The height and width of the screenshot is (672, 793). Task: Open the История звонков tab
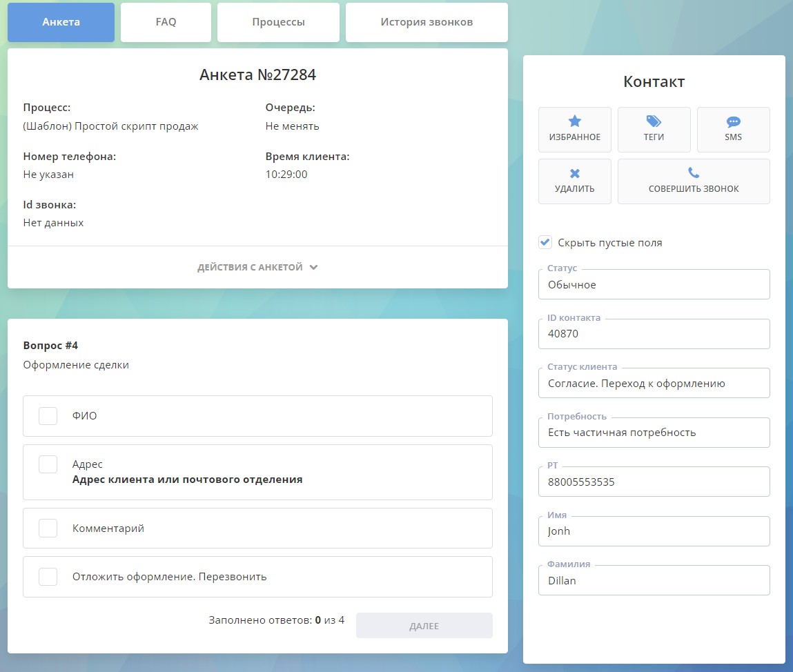click(427, 22)
